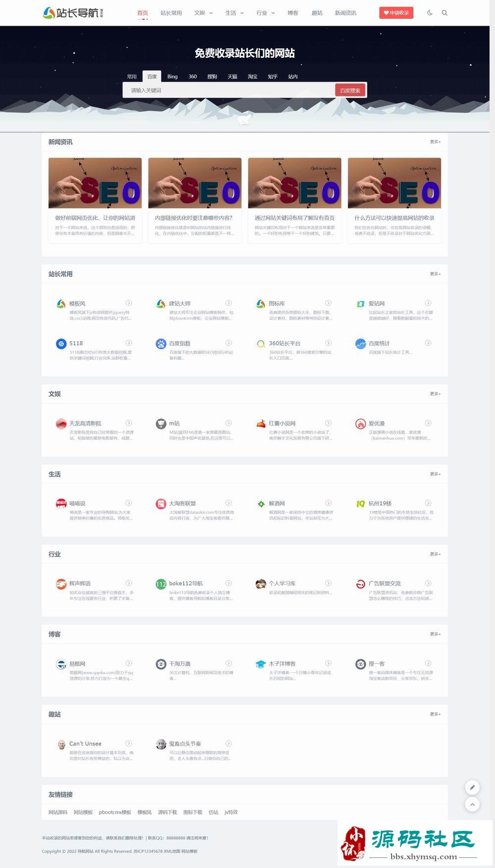Click the red 申请收录 button

[x=396, y=13]
